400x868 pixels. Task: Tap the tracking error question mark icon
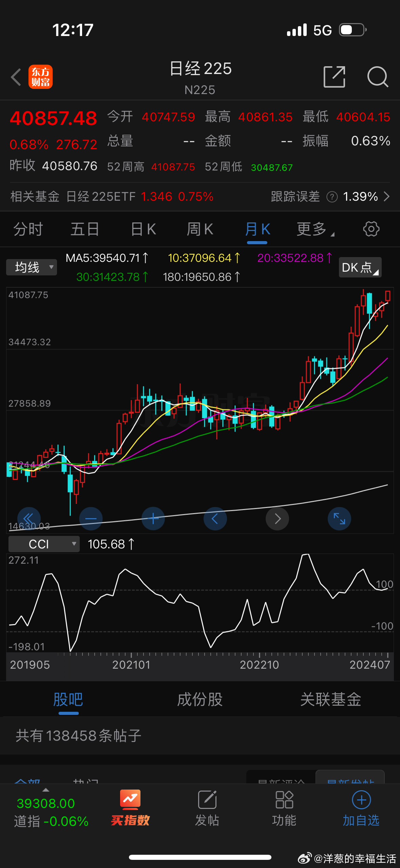[x=332, y=197]
